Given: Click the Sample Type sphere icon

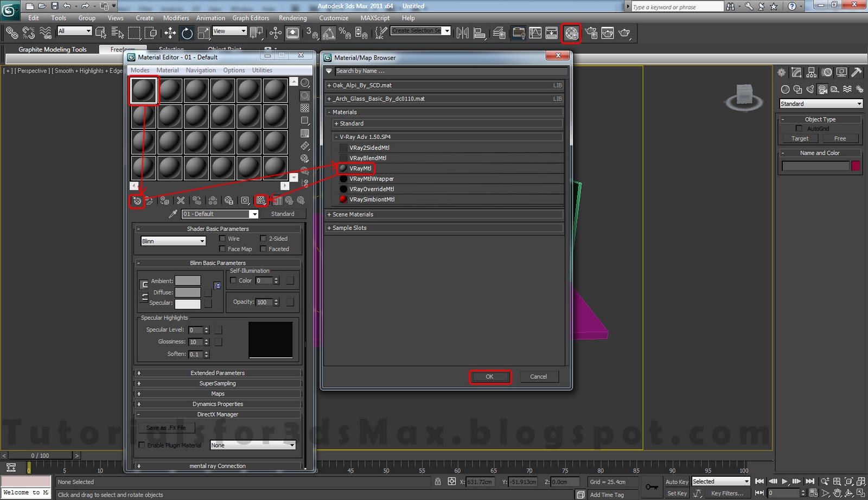Looking at the screenshot, I should pyautogui.click(x=305, y=83).
